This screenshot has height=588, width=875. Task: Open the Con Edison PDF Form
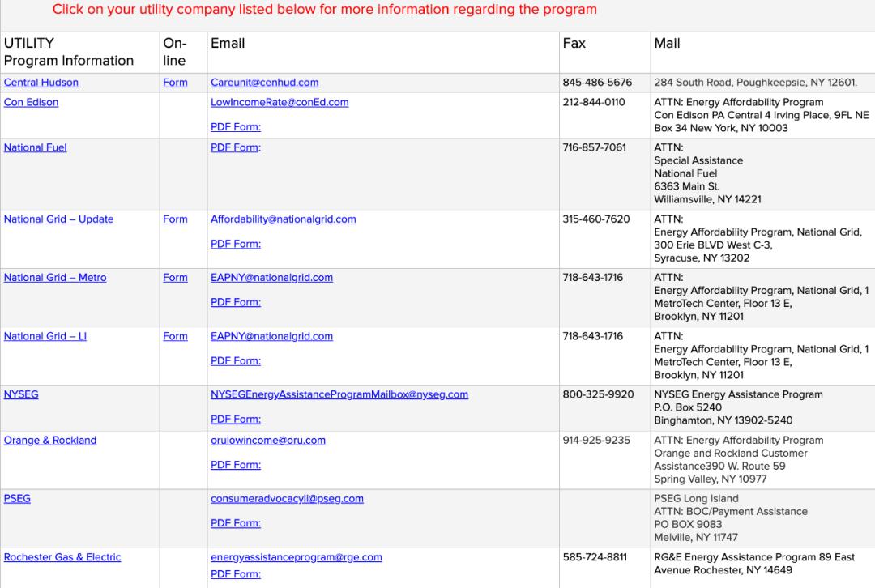click(236, 127)
